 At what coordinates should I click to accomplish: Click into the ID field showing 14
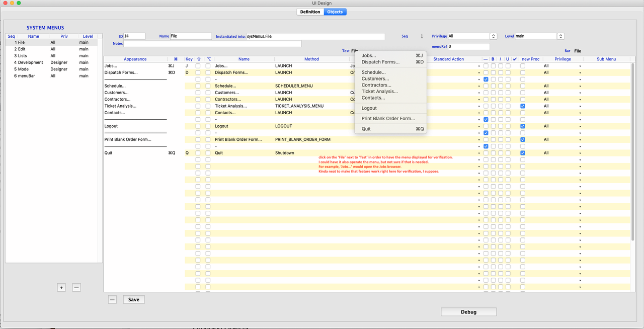click(x=134, y=36)
